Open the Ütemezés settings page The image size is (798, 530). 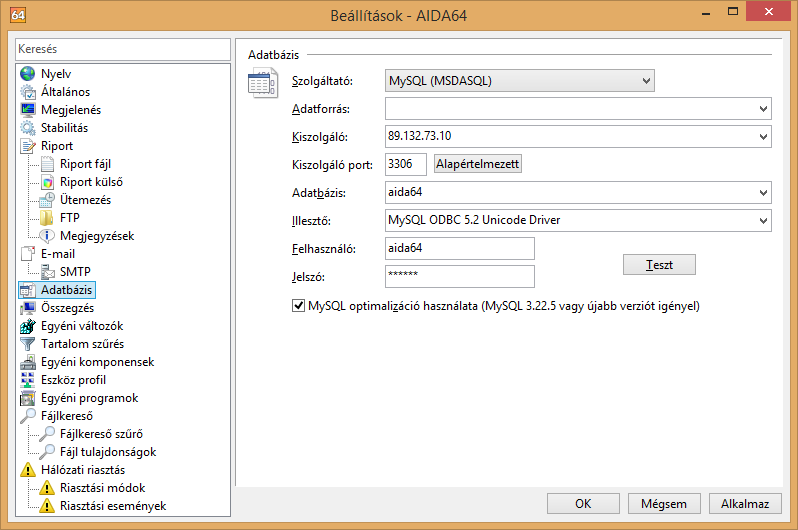click(x=85, y=200)
